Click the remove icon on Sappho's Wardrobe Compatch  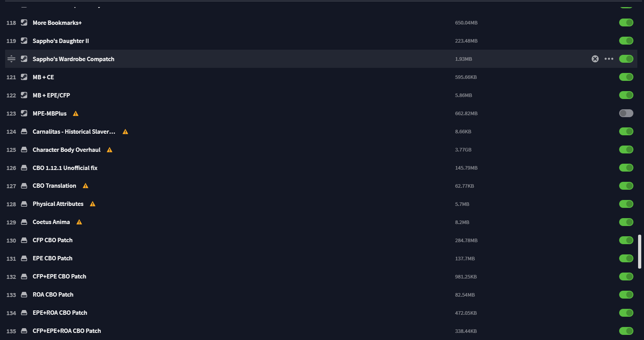click(x=595, y=59)
